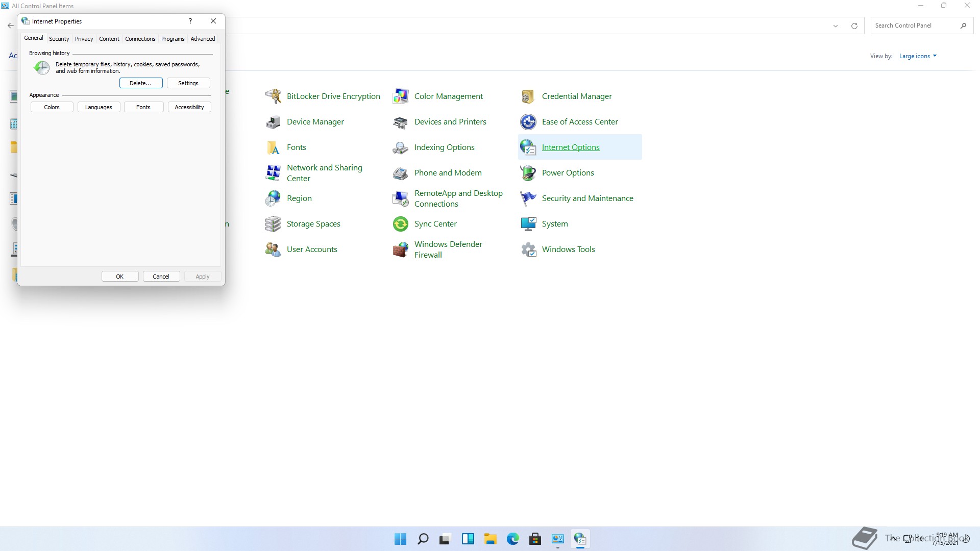Screen dimensions: 980x551
Task: Open the System monitor icon
Action: click(x=528, y=223)
